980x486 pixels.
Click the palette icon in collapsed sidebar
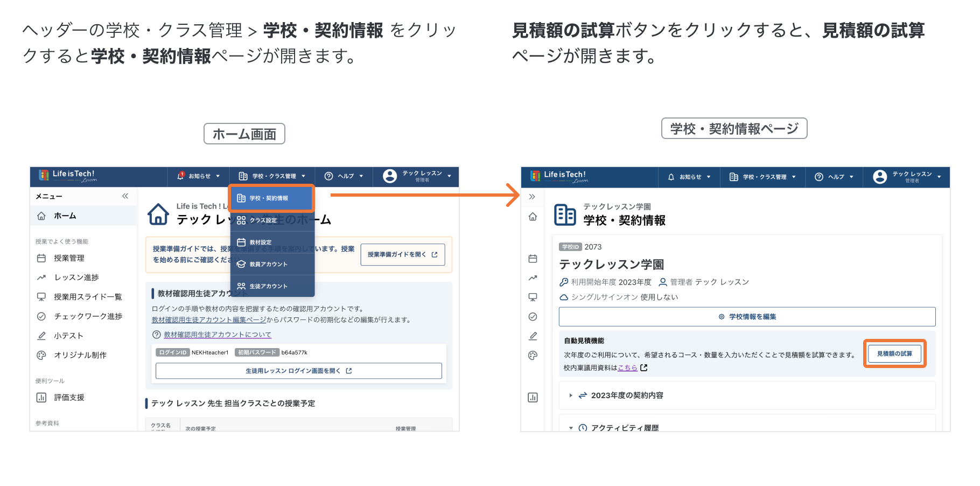533,356
